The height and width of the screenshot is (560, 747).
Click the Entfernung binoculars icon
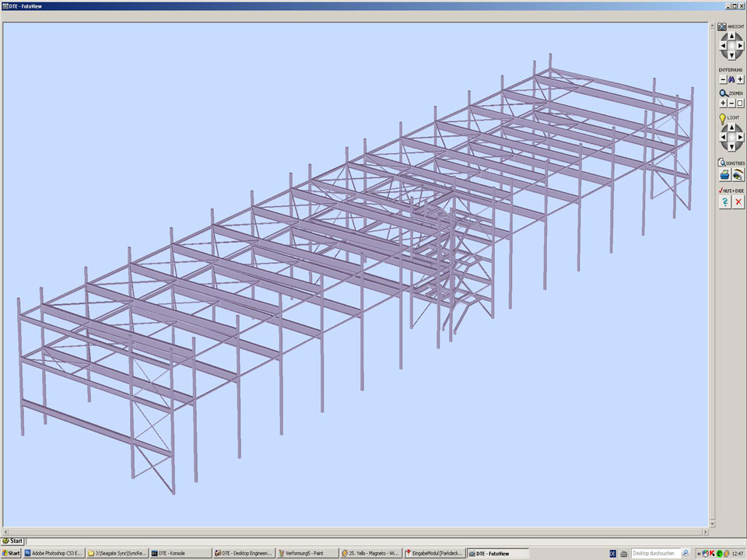pyautogui.click(x=731, y=79)
